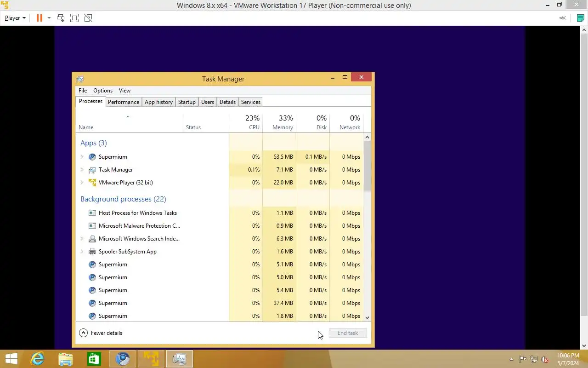Switch to the Startup tab

187,102
